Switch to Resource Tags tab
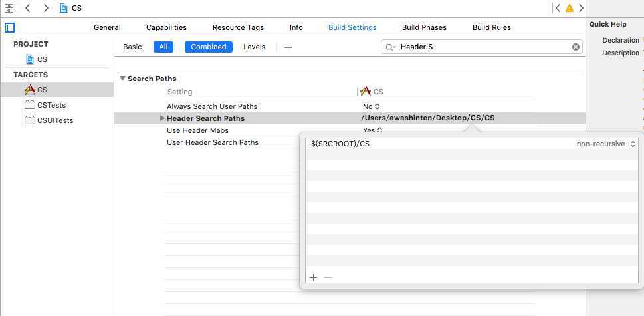This screenshot has width=644, height=316. pos(238,27)
